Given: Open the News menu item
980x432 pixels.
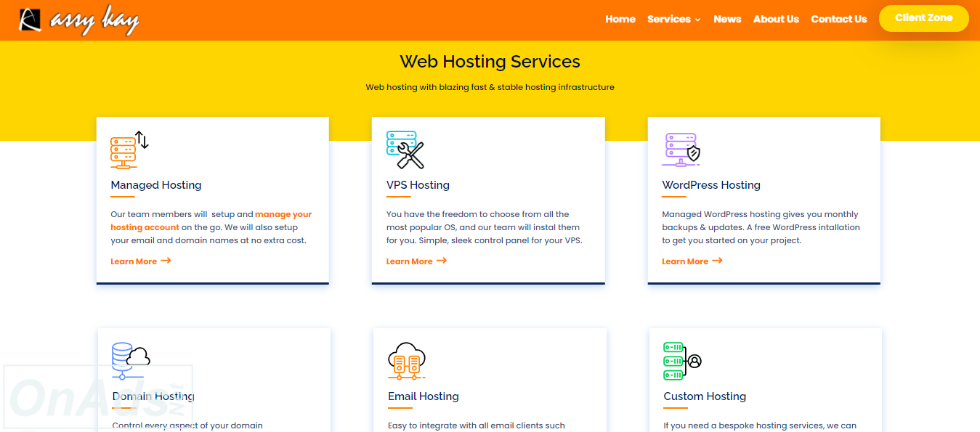Looking at the screenshot, I should coord(726,20).
